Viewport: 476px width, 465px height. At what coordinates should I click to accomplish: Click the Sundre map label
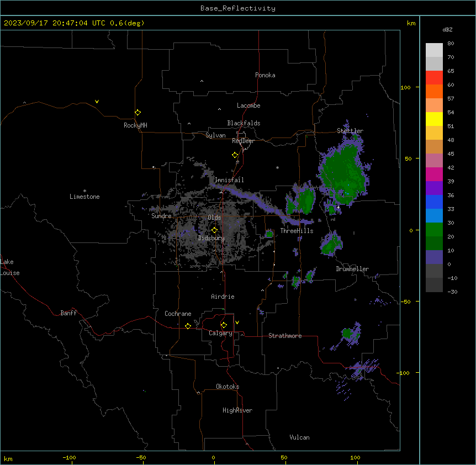click(161, 216)
